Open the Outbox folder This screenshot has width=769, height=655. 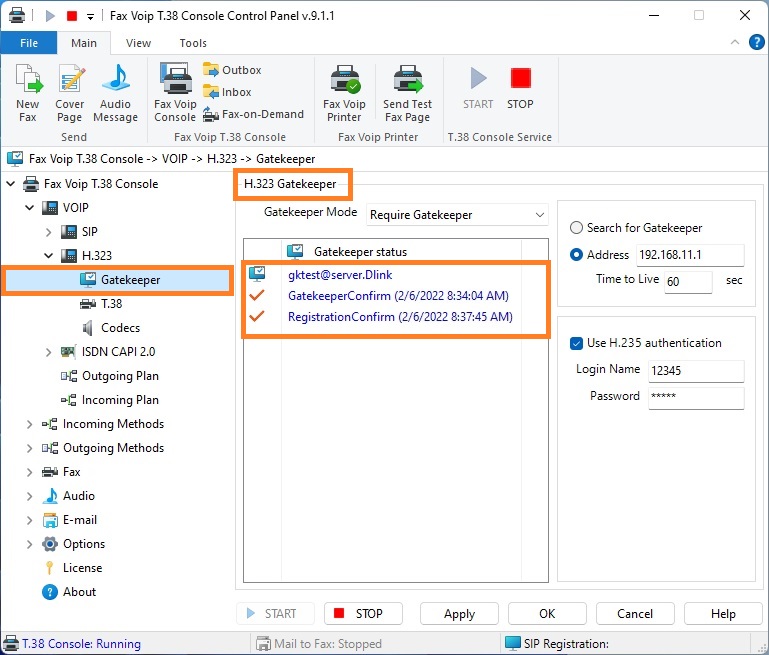pyautogui.click(x=232, y=70)
